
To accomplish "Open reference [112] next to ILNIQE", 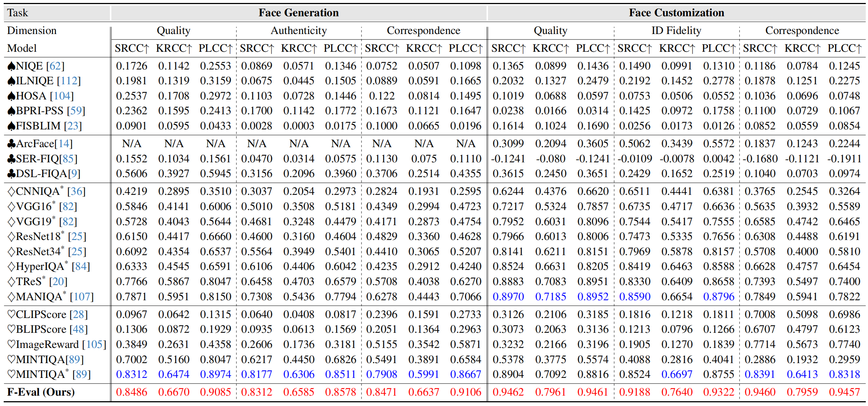I will (68, 81).
